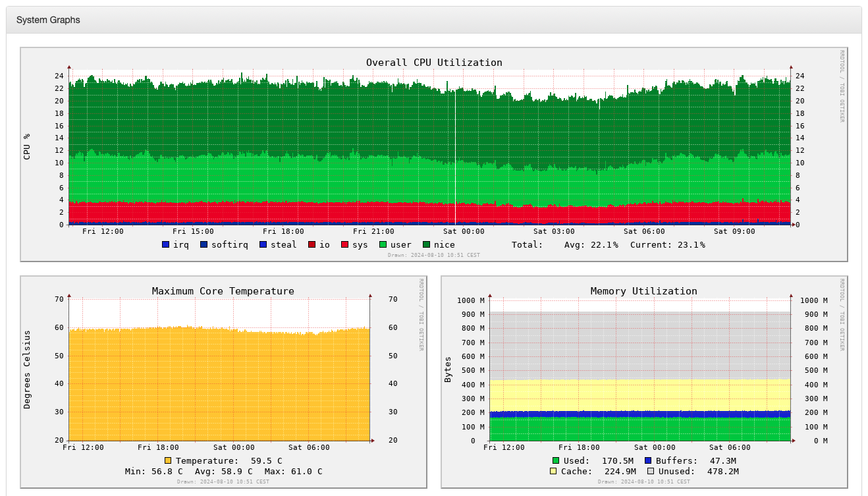Screen dimensions: 868x496
Task: Click the 'Overall CPU Utilization' title
Action: [434, 63]
